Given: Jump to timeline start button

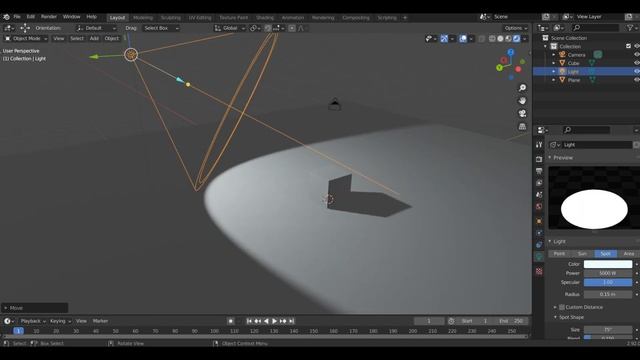Looking at the screenshot, I should tap(249, 321).
